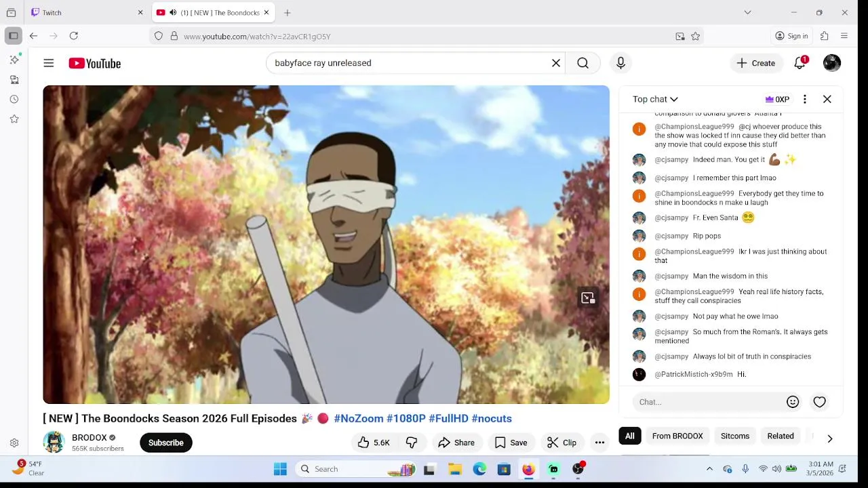Show tracking protection shield info
868x488 pixels.
pos(159,36)
